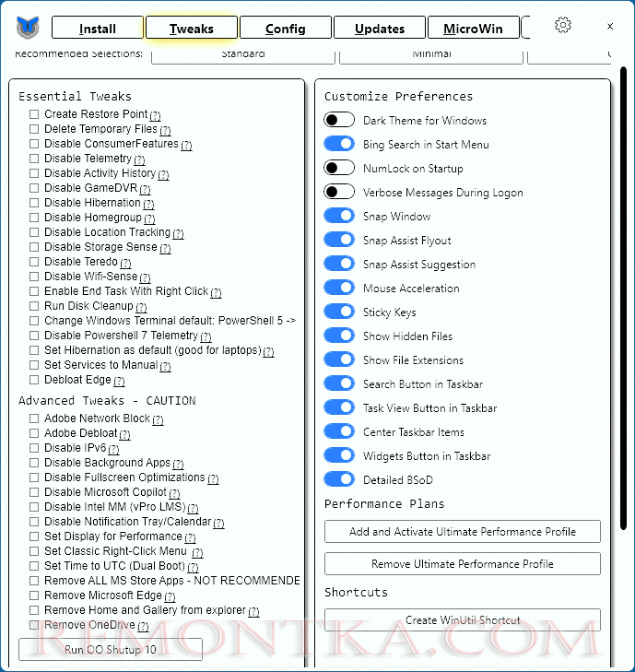Check Remove ALL MS Store Apps box
The image size is (635, 672).
[34, 581]
